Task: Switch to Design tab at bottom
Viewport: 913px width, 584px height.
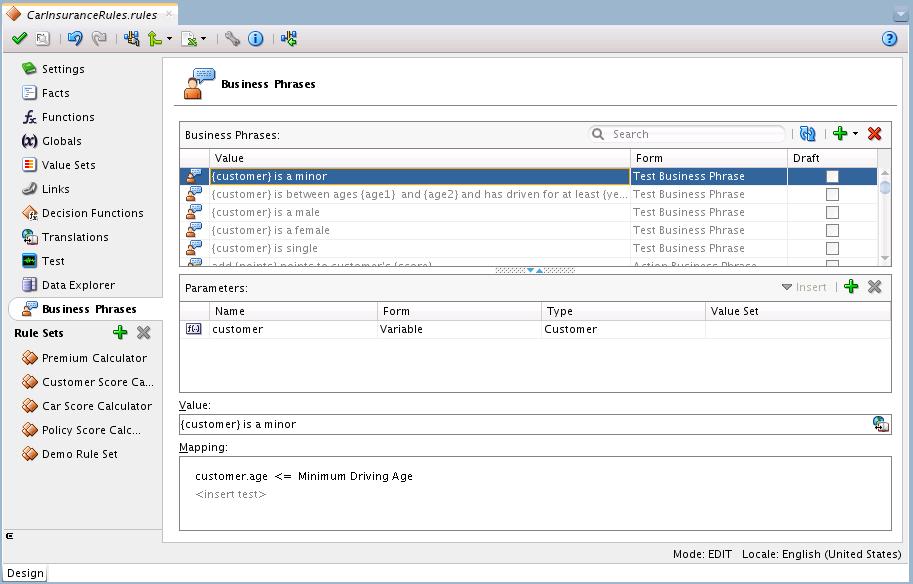Action: click(x=25, y=574)
